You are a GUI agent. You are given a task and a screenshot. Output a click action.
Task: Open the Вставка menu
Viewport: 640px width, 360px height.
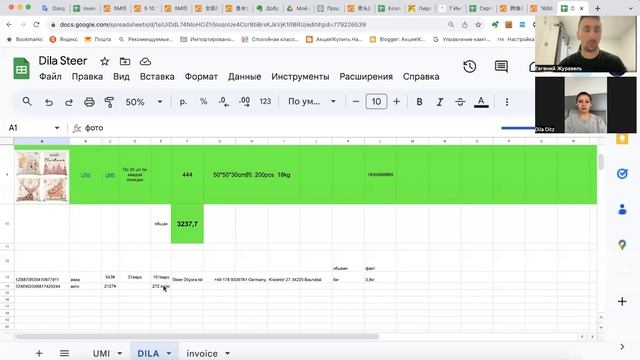[x=157, y=77]
